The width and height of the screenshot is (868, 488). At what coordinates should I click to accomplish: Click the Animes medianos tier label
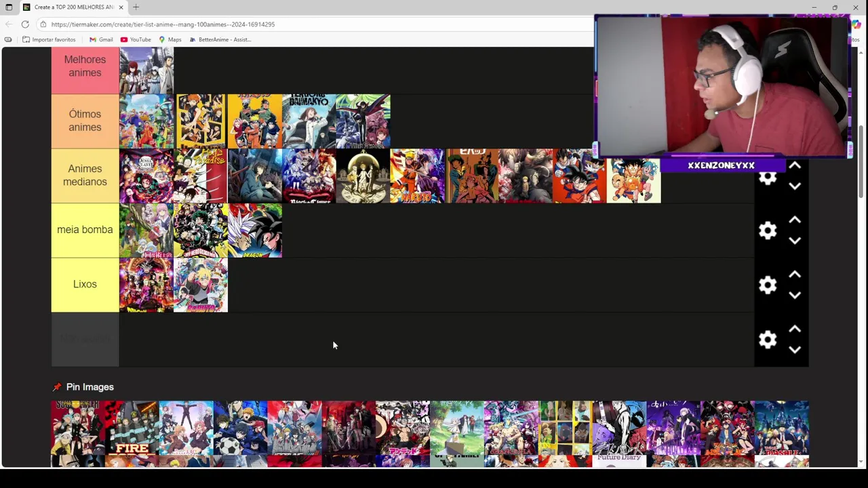85,176
